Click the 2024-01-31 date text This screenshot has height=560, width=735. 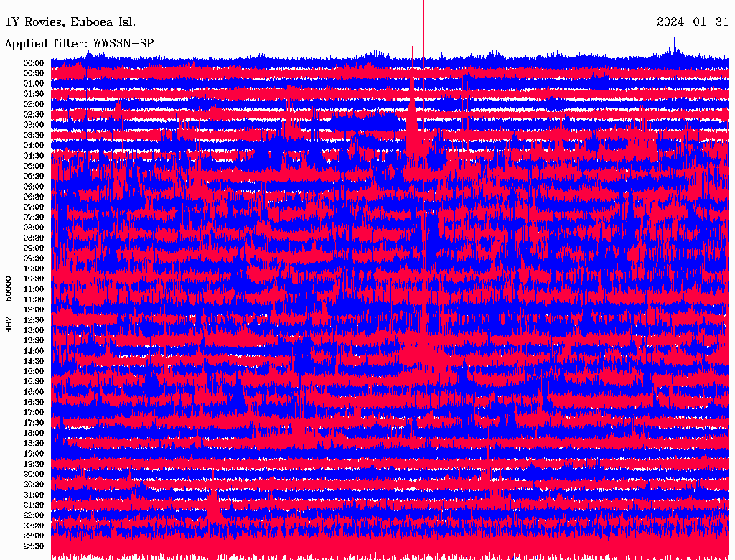pyautogui.click(x=693, y=22)
